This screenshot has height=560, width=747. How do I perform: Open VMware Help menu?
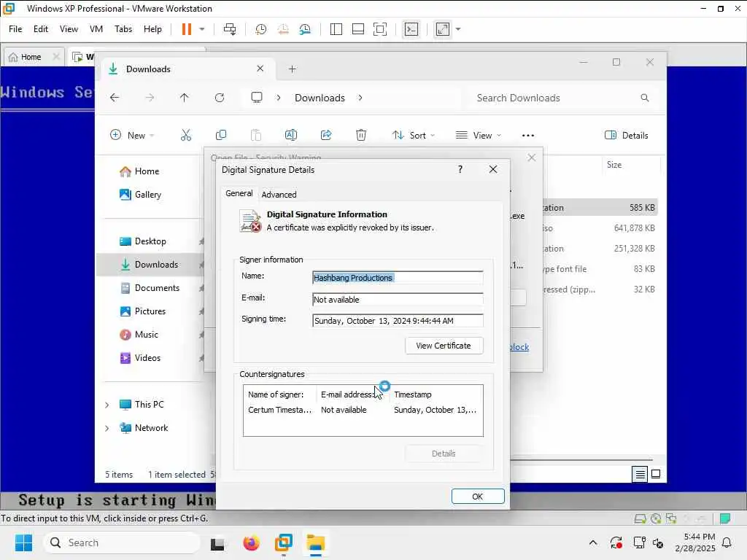tap(152, 29)
